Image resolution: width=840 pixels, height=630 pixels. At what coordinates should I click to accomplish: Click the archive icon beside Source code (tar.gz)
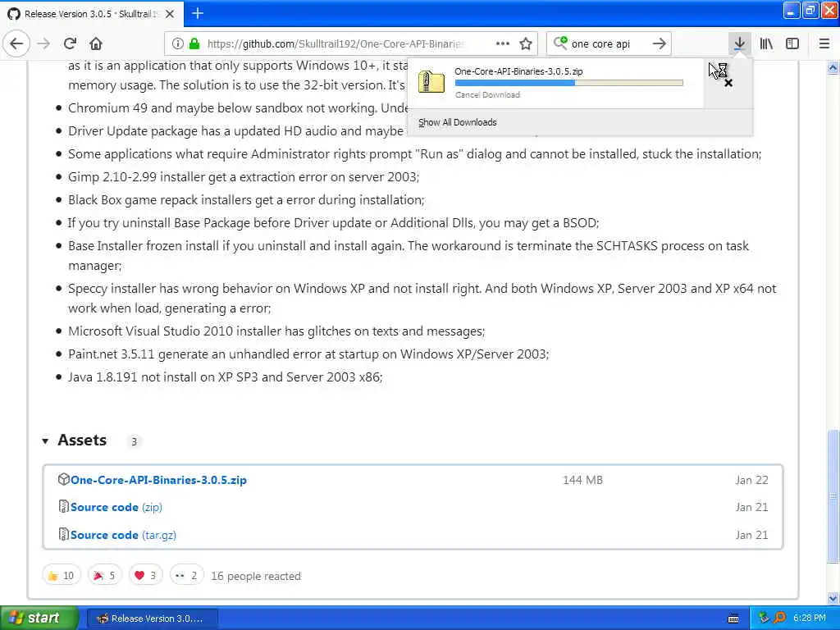click(64, 534)
